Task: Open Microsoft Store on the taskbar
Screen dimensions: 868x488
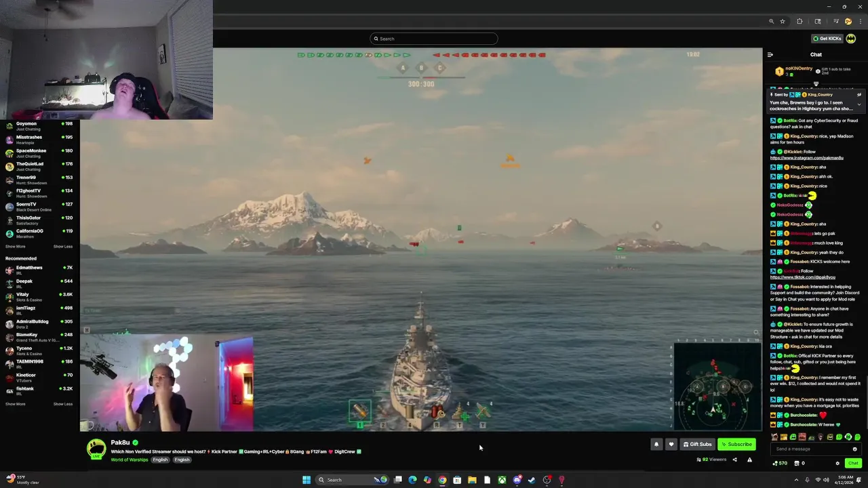Action: coord(457,480)
